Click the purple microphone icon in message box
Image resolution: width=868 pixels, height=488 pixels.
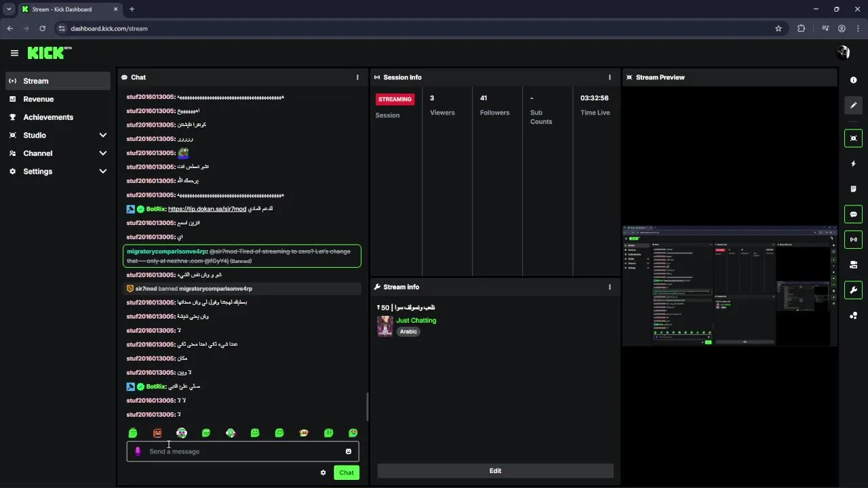tap(138, 451)
